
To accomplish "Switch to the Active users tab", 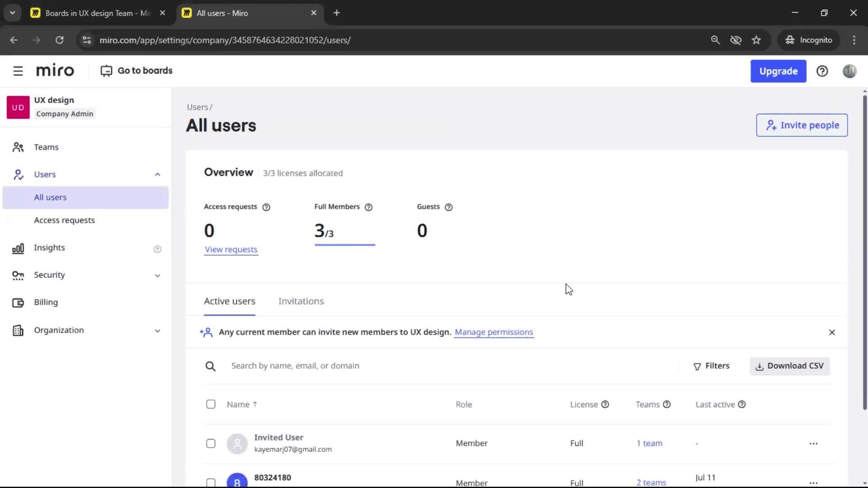I will 230,301.
